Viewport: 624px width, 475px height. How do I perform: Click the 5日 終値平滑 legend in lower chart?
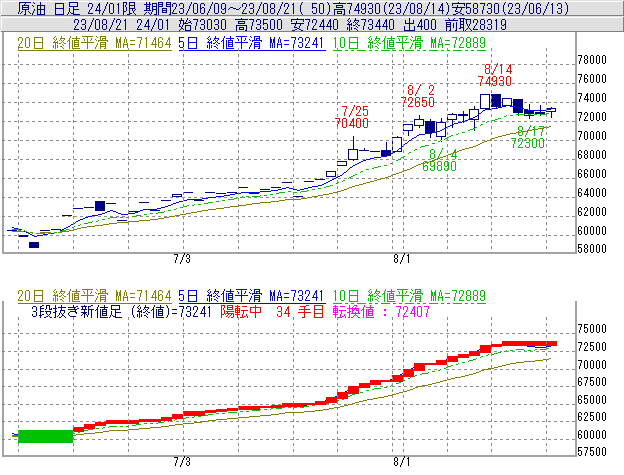[x=252, y=296]
